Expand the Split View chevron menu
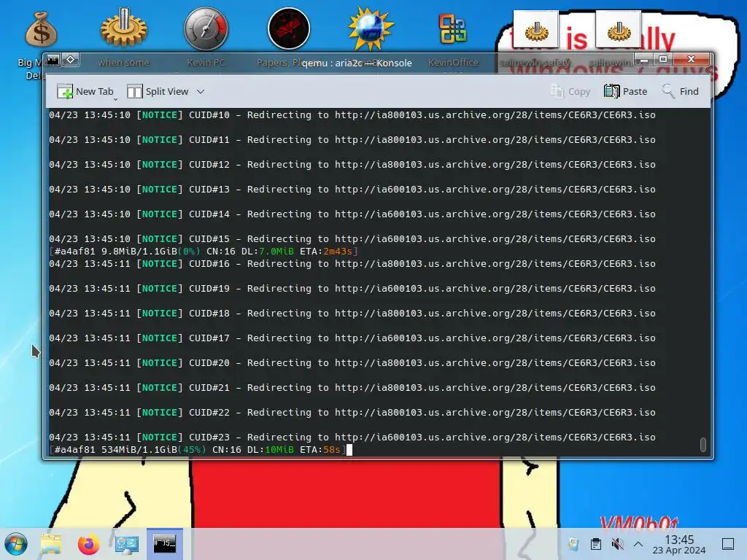This screenshot has height=560, width=747. [x=201, y=91]
